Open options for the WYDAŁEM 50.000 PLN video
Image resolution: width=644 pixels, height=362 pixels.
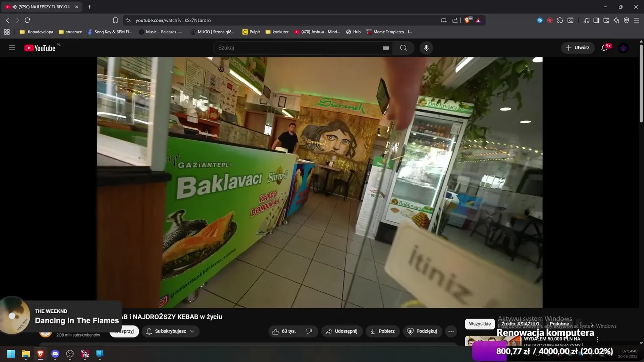(x=597, y=340)
